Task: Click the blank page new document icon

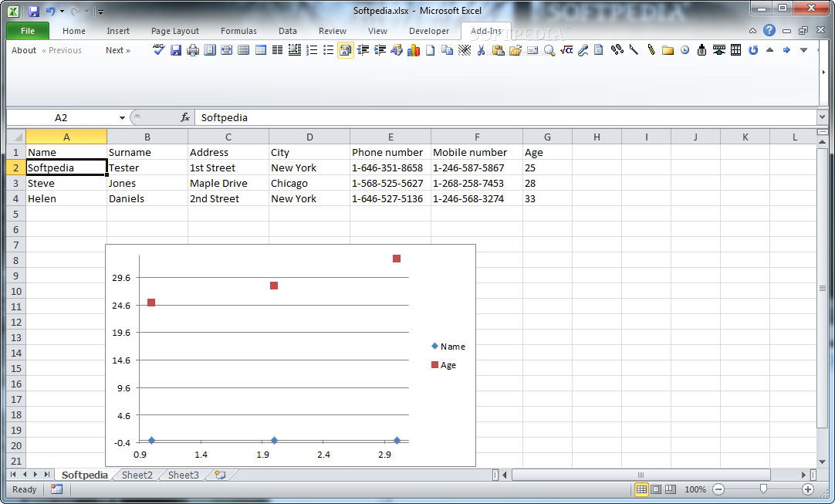Action: tap(431, 50)
